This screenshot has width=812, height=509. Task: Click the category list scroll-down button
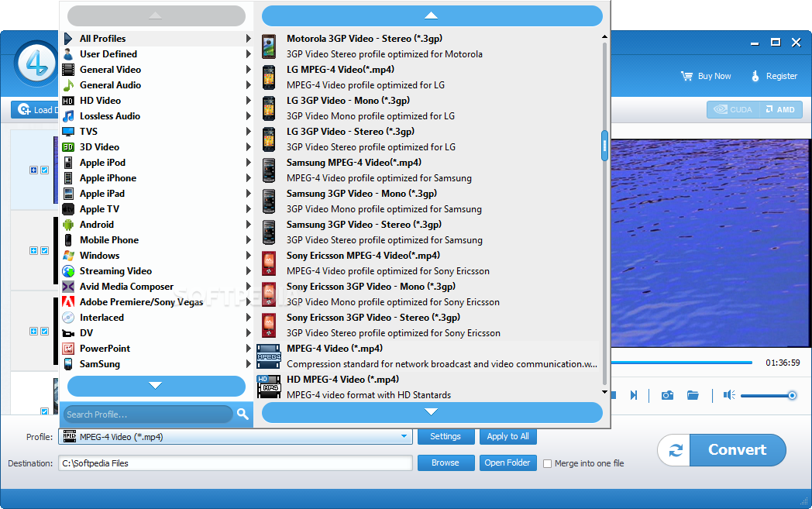[x=156, y=386]
